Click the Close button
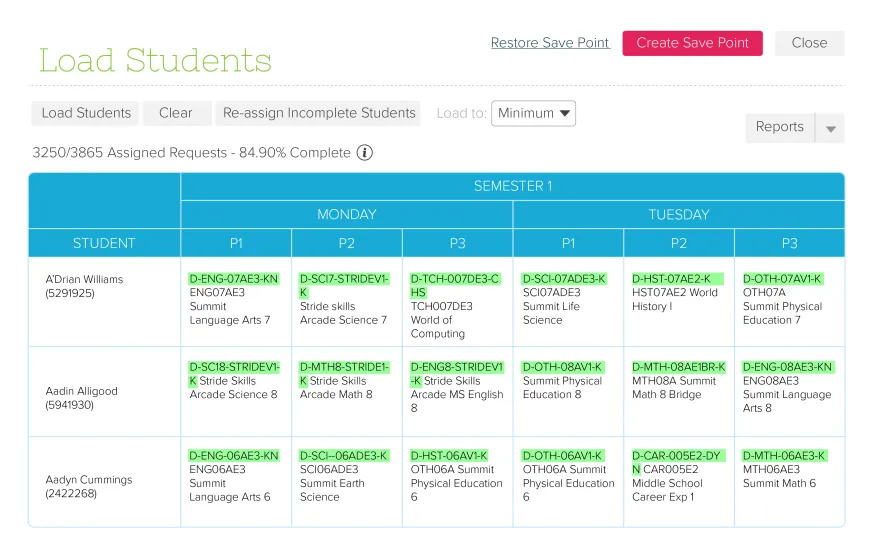 tap(809, 43)
